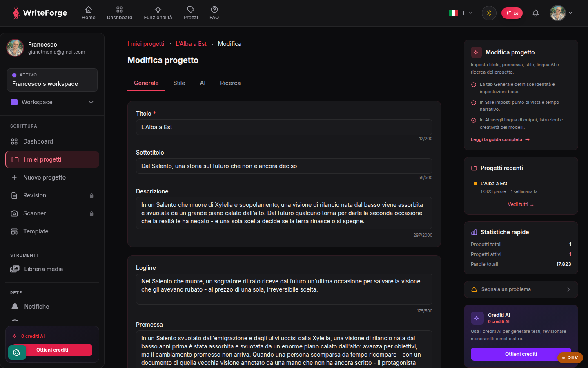Click the gianetmedia@gmail.com email text

pos(56,52)
